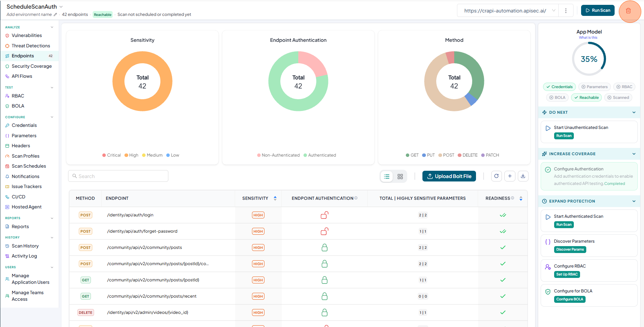Collapse the Do Next section
Screen dimensions: 644x327
(634, 112)
